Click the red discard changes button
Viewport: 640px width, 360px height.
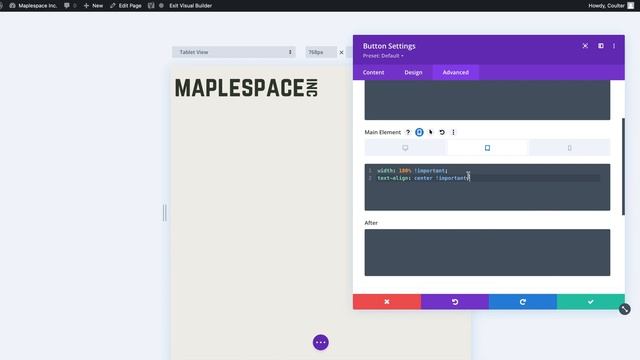(x=387, y=302)
